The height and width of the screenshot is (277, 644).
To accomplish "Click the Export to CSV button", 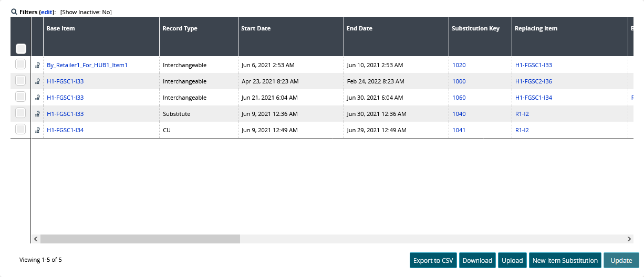I will tap(433, 260).
